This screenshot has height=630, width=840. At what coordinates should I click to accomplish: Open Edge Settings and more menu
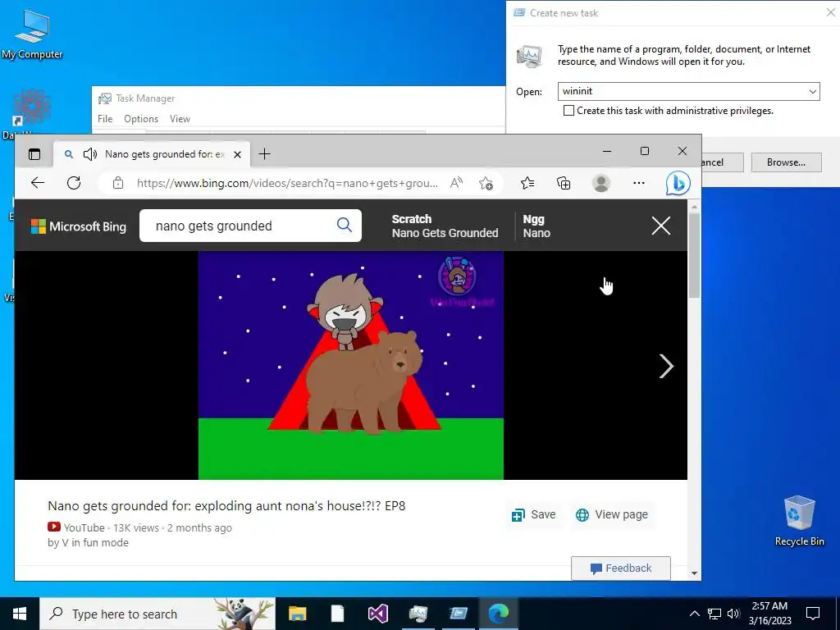(638, 183)
